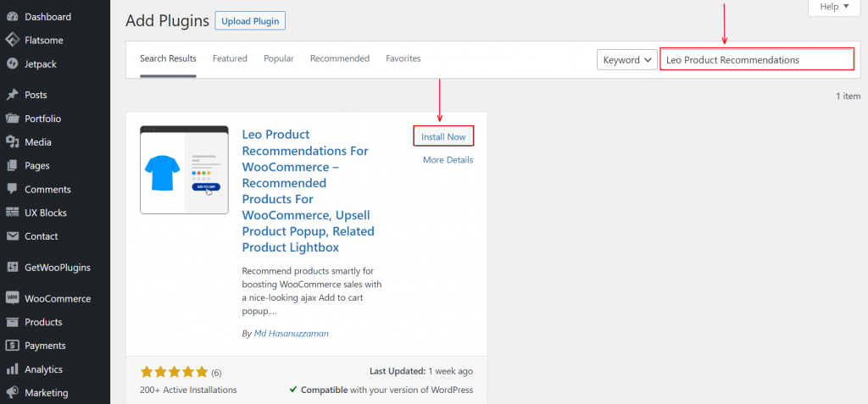Open UX Blocks menu label

(46, 213)
